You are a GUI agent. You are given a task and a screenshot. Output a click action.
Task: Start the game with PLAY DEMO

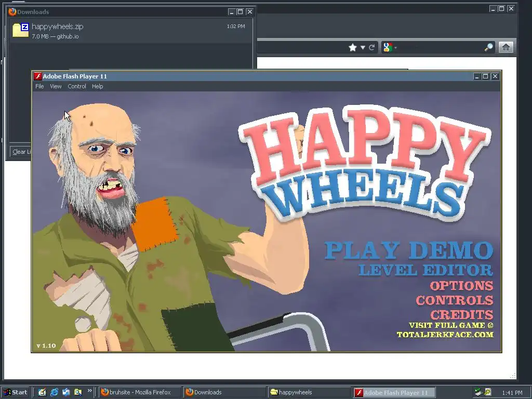[409, 250]
